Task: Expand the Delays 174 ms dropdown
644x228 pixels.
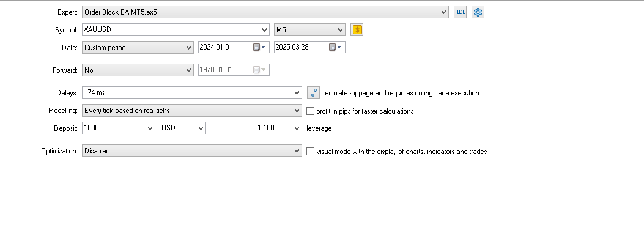Action: tap(297, 93)
